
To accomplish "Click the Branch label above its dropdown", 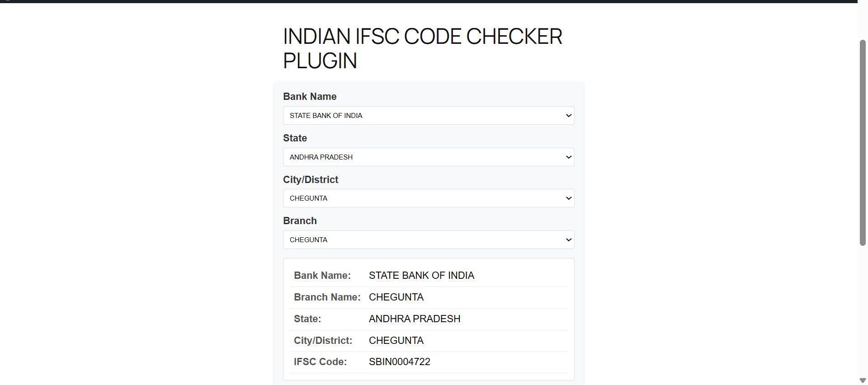I will coord(300,221).
